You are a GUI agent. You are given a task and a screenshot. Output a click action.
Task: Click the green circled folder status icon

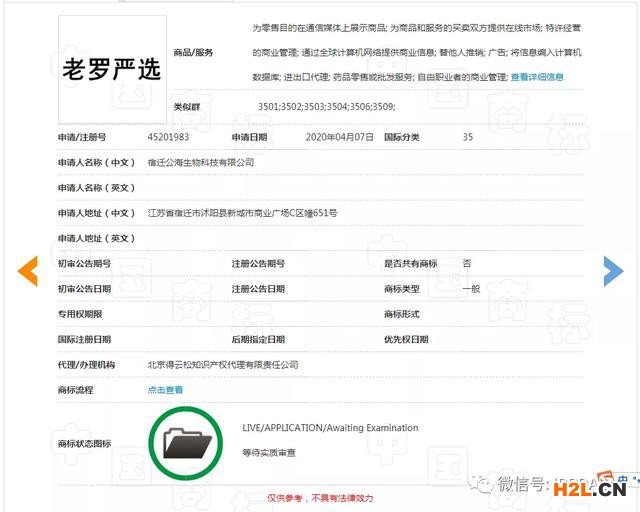[186, 442]
